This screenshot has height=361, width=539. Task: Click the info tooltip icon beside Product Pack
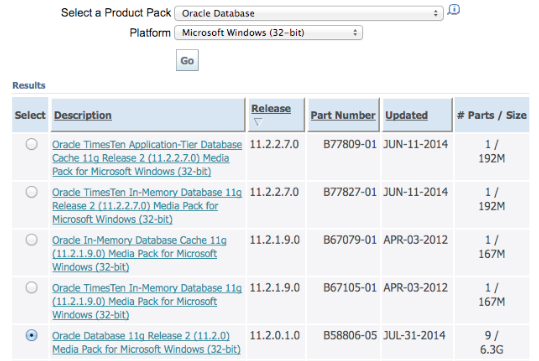click(x=453, y=10)
